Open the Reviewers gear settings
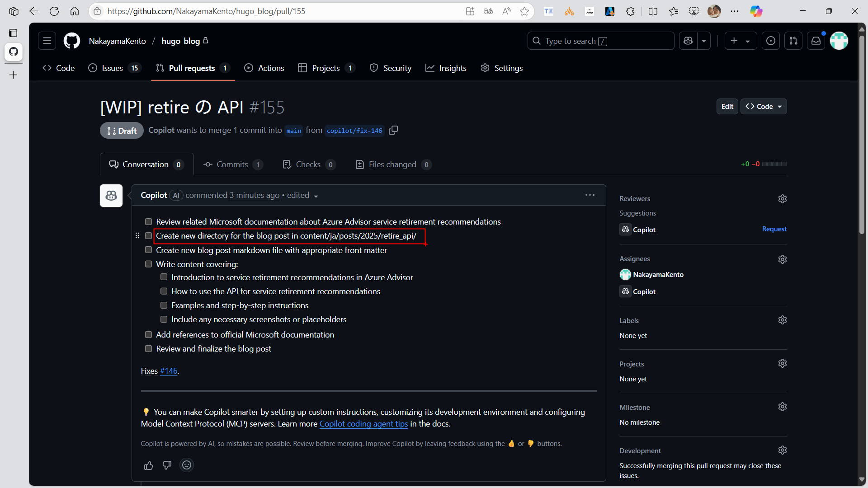The image size is (868, 488). tap(783, 199)
